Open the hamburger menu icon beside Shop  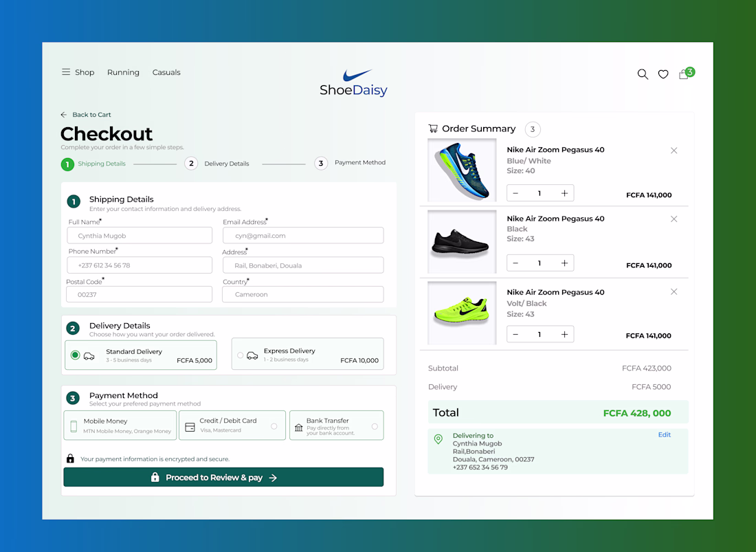(x=66, y=71)
